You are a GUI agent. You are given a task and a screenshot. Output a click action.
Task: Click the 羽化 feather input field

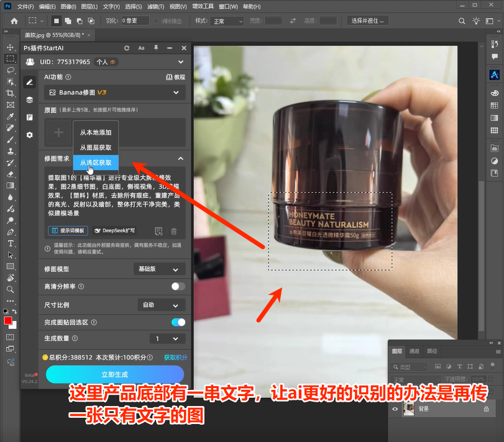click(135, 21)
